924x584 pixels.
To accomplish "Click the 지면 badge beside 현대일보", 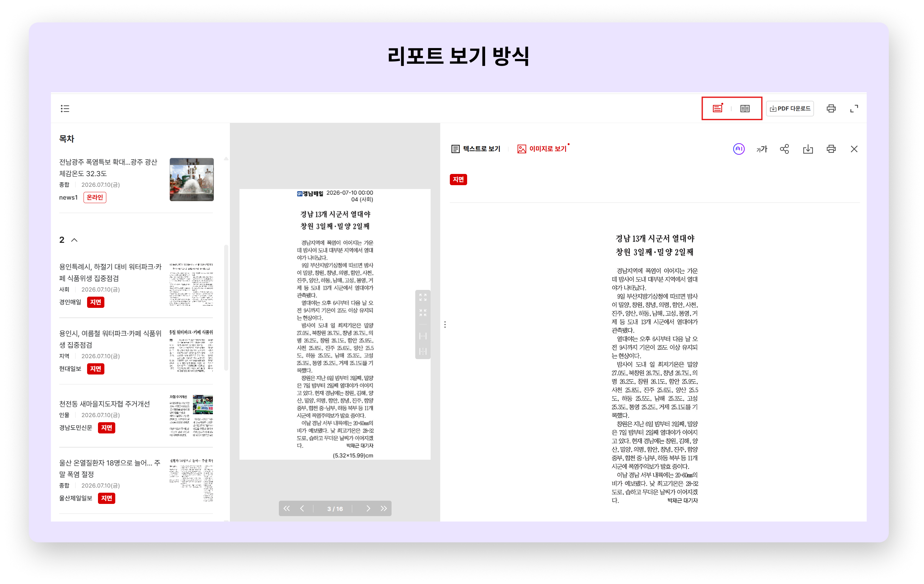I will [x=95, y=369].
